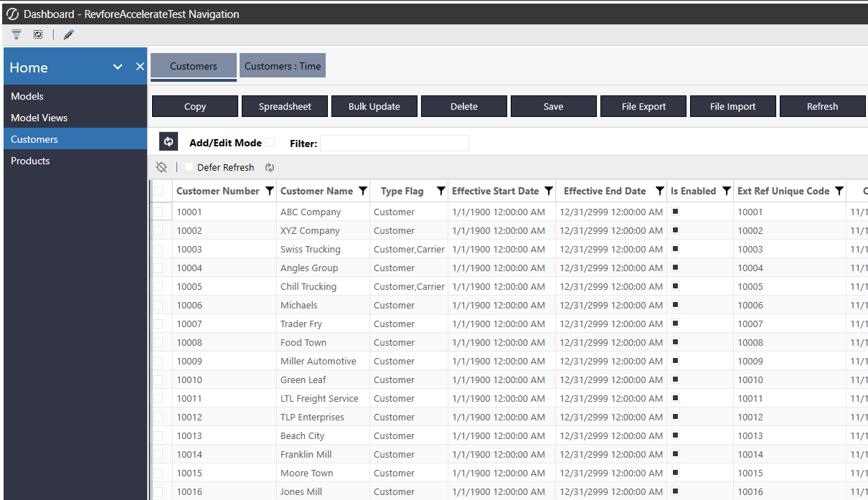Click the crossed-out circle icon above the grid
Viewport: 868px width, 500px height.
pos(161,167)
